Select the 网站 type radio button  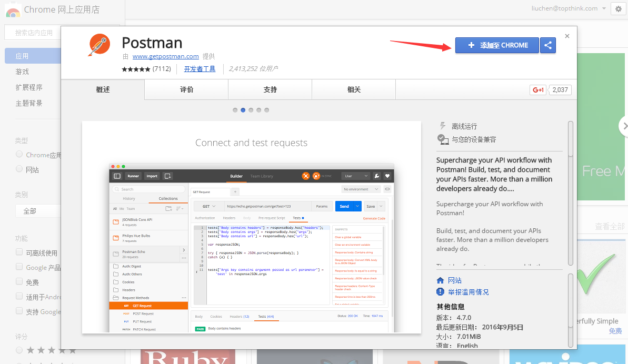click(x=19, y=169)
